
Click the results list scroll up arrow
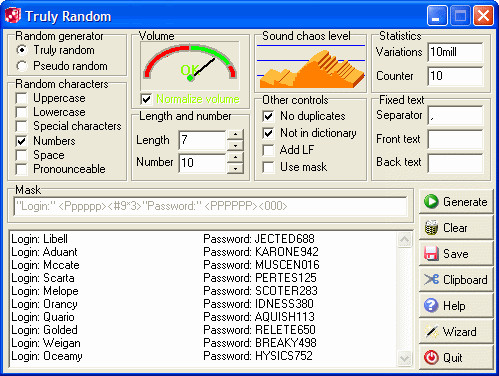click(x=404, y=240)
